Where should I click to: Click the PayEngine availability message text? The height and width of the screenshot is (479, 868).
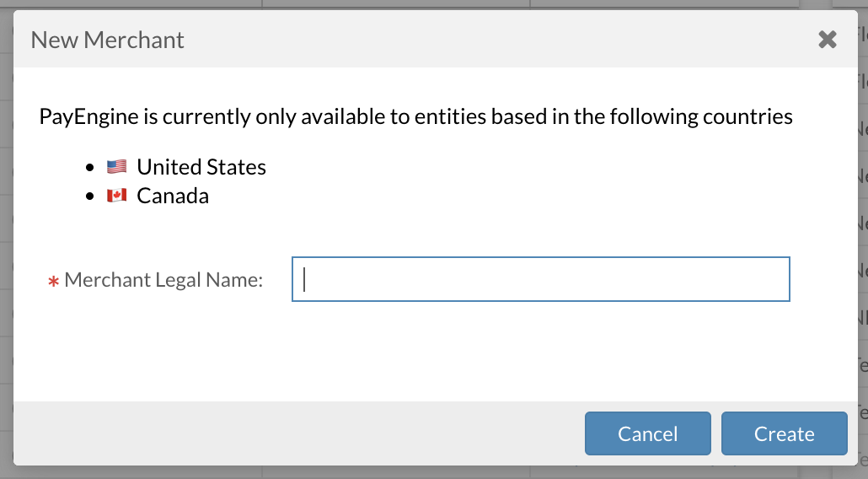pyautogui.click(x=415, y=116)
